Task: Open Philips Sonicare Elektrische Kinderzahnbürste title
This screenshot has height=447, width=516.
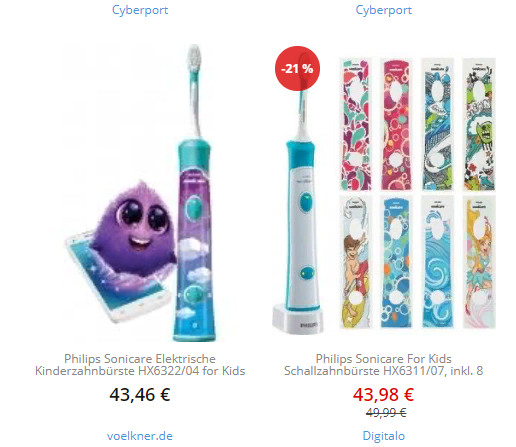Action: (x=140, y=365)
